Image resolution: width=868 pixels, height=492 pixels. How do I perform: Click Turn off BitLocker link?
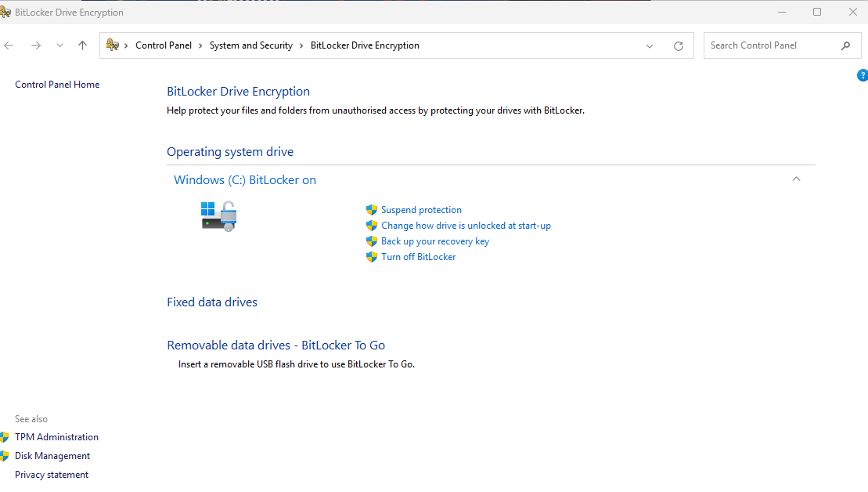(419, 256)
